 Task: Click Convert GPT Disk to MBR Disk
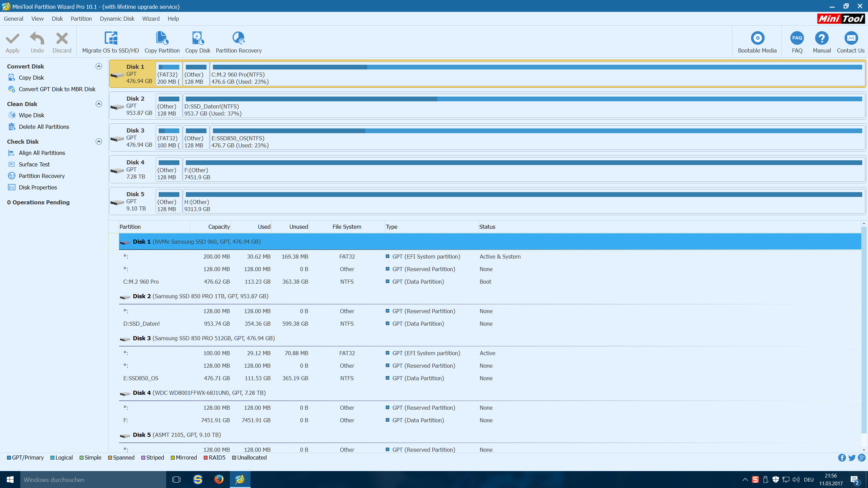pos(57,89)
